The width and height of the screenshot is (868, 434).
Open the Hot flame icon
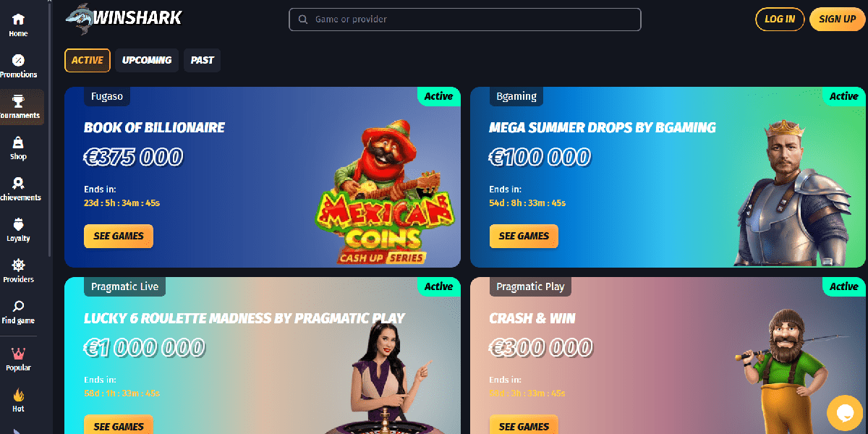tap(18, 395)
